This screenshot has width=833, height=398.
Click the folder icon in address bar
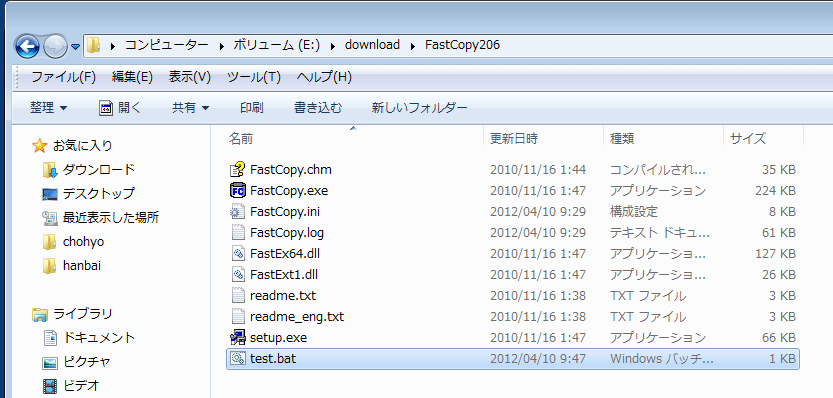[94, 45]
